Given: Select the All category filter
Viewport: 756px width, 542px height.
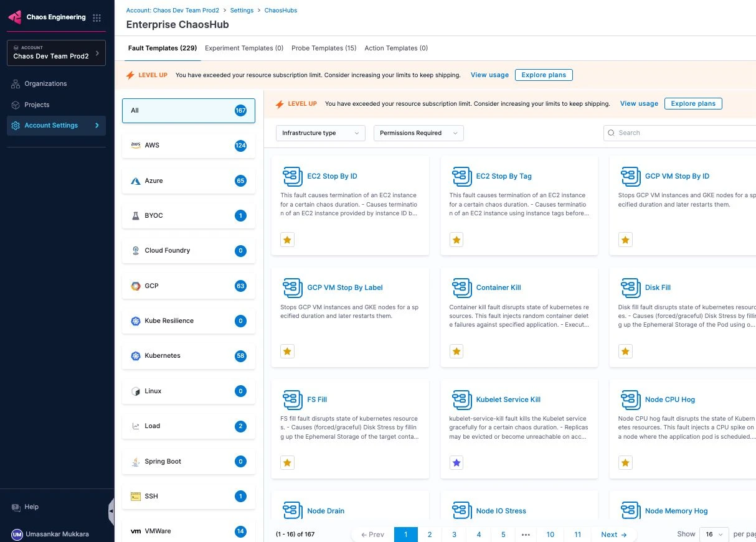Looking at the screenshot, I should point(189,111).
